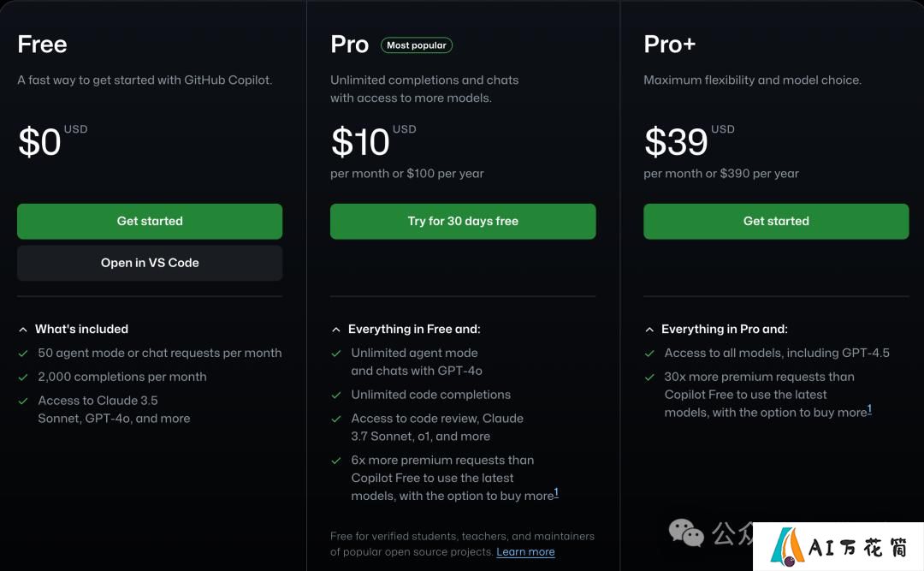Click checkmark beside 6x more premium requests
The width and height of the screenshot is (924, 571).
(336, 461)
